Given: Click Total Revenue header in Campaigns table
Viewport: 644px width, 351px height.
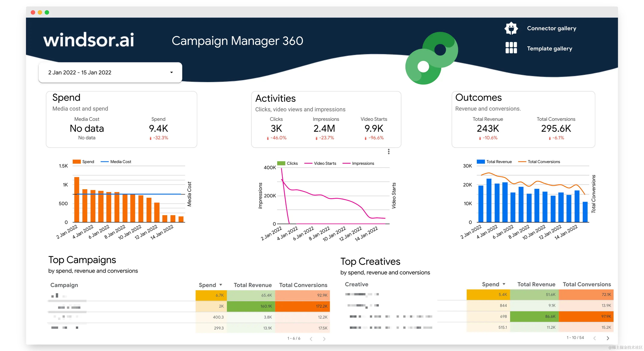Looking at the screenshot, I should click(253, 285).
